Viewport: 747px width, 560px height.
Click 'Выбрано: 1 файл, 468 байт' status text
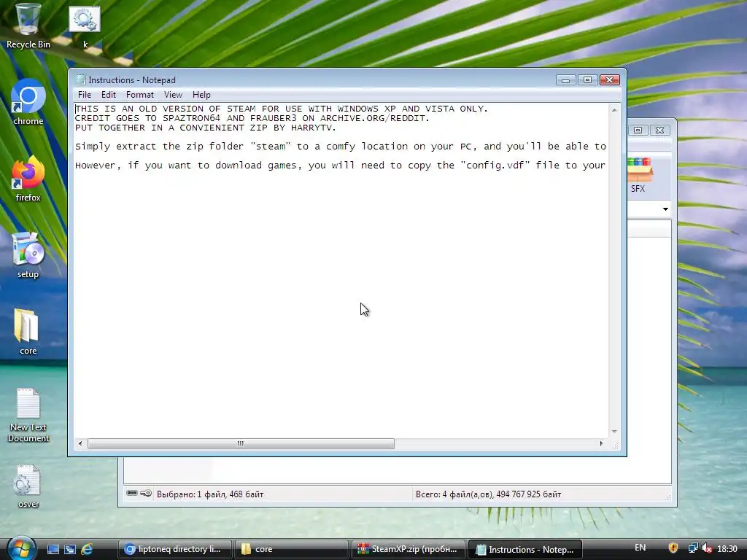coord(210,494)
